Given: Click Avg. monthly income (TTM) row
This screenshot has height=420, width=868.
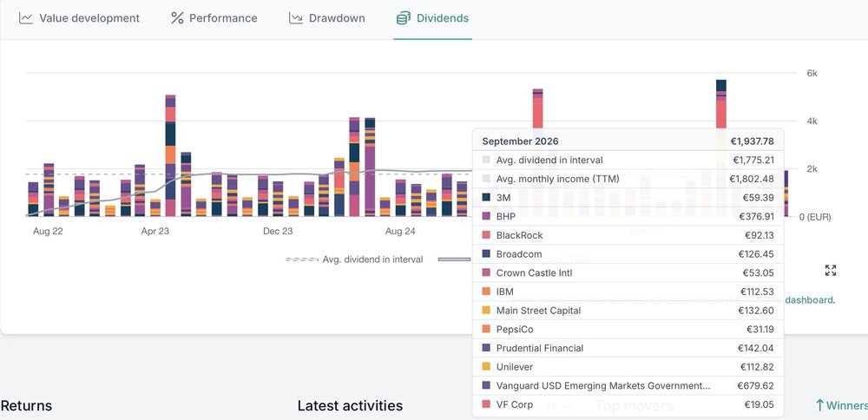Looking at the screenshot, I should click(x=628, y=179).
